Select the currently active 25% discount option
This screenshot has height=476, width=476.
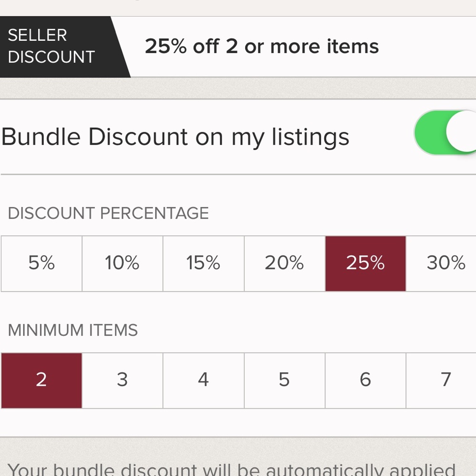coord(365,263)
